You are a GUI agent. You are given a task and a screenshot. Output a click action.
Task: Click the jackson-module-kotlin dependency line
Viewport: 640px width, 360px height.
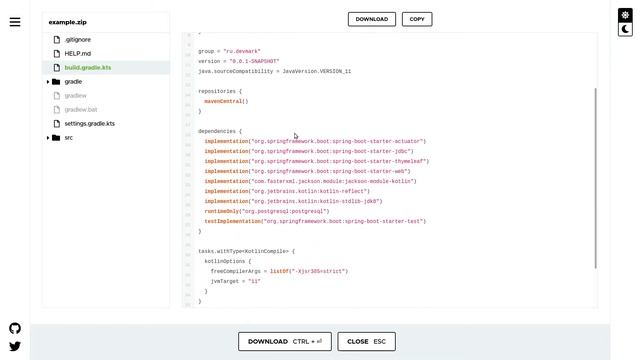[x=311, y=181]
